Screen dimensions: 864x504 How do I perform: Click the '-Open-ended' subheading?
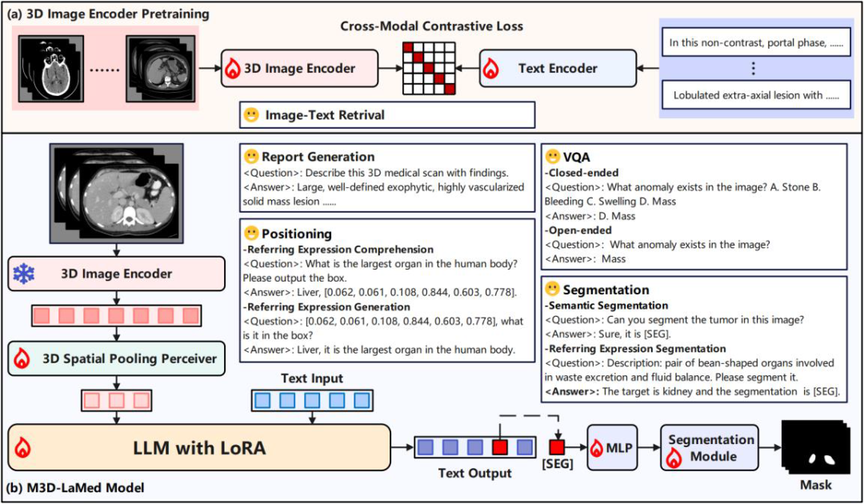coord(578,230)
